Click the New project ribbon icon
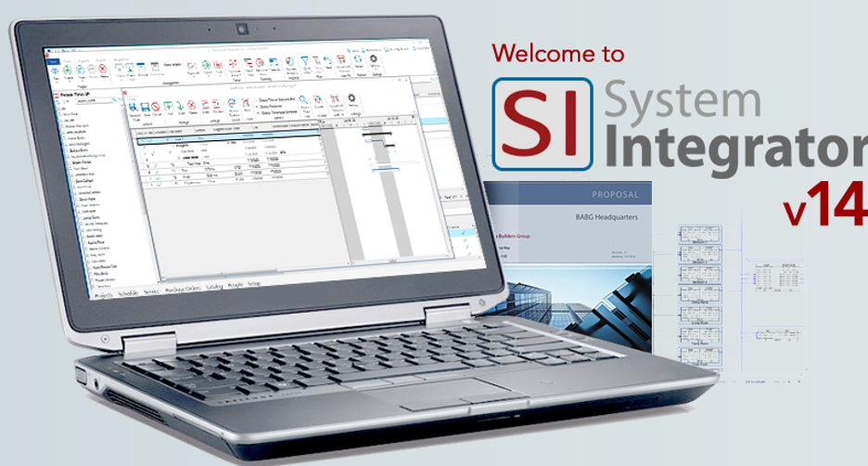The image size is (868, 466). 55,71
